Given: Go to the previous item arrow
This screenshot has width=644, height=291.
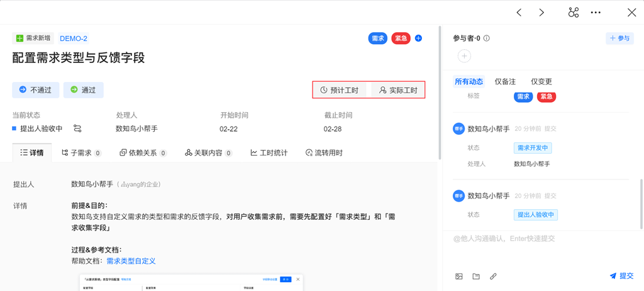Looking at the screenshot, I should tap(519, 13).
